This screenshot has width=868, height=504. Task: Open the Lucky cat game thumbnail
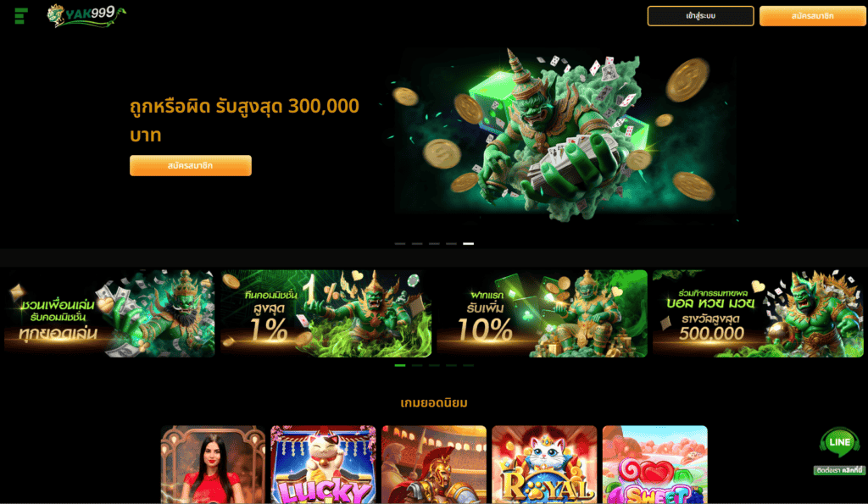pos(323,465)
